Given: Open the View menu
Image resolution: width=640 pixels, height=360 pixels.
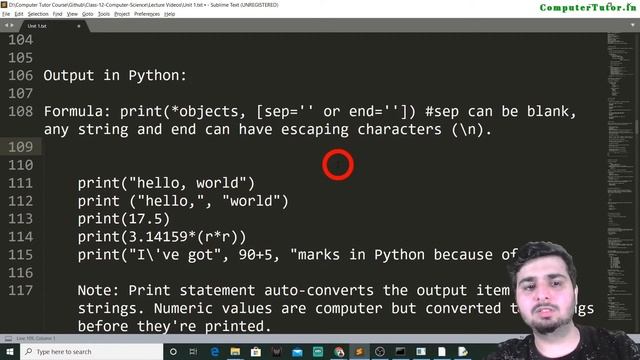Looking at the screenshot, I should (72, 14).
